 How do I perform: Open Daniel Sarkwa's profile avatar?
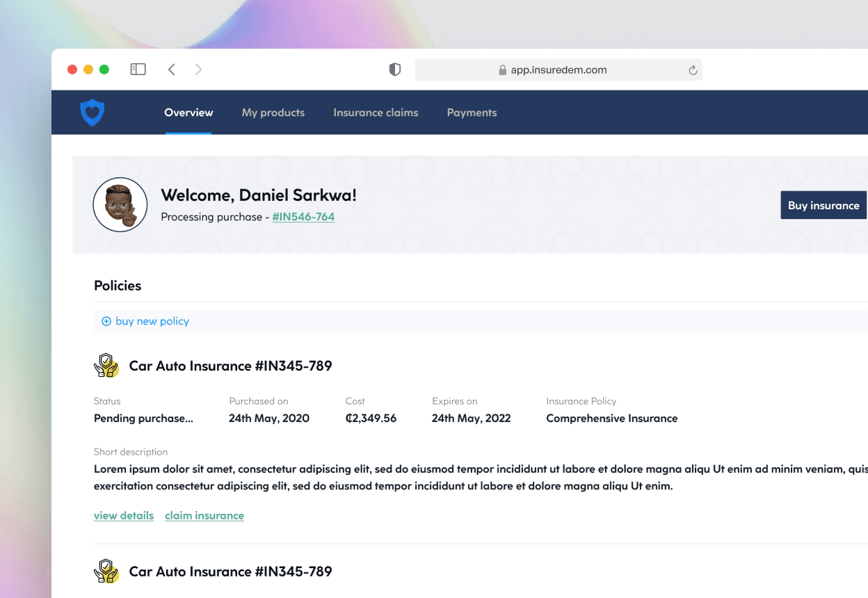120,204
